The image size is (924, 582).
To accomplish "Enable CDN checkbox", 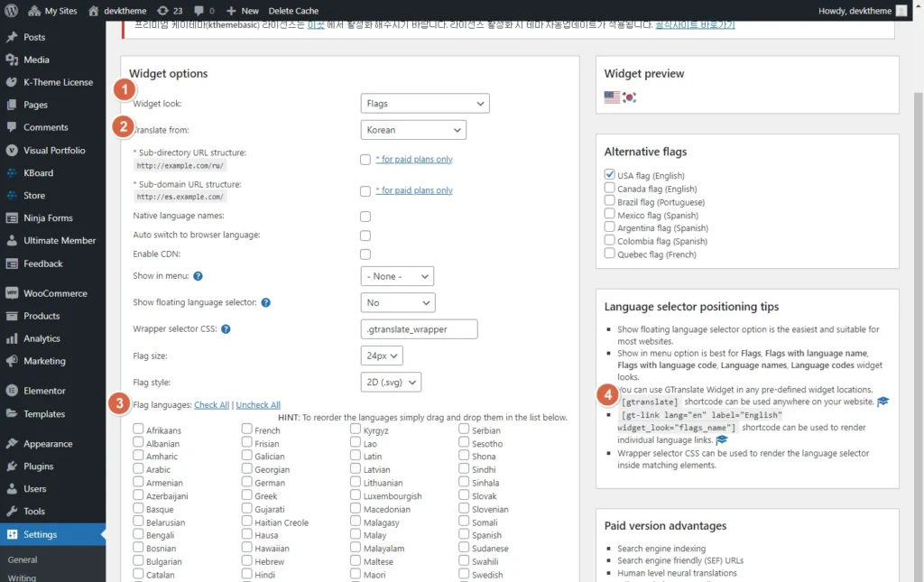I will point(365,254).
